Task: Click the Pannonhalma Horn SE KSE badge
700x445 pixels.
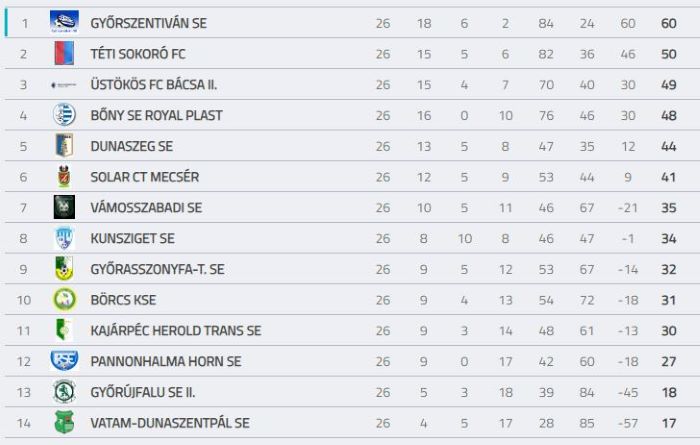Action: pyautogui.click(x=64, y=361)
